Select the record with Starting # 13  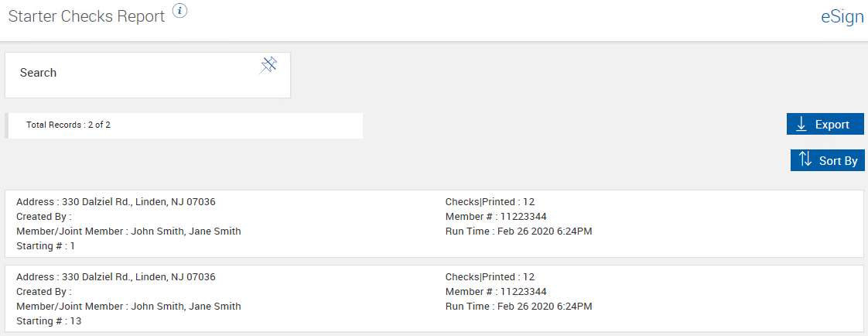49,321
